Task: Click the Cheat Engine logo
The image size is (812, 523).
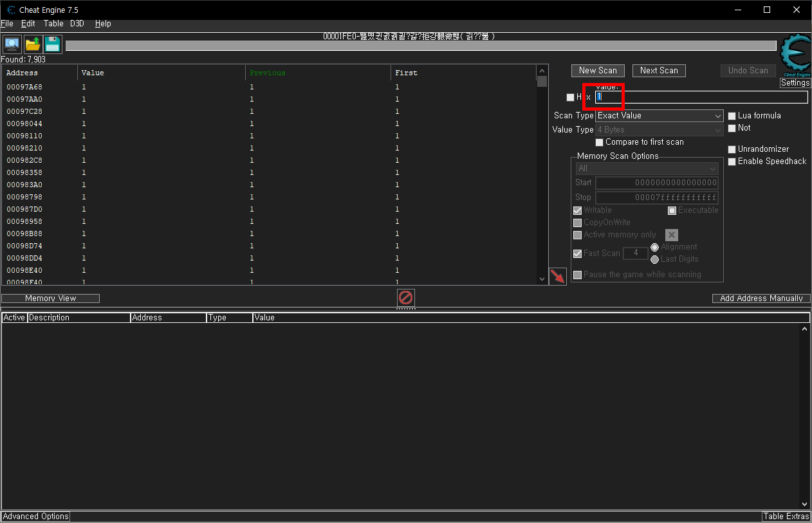Action: [795, 57]
